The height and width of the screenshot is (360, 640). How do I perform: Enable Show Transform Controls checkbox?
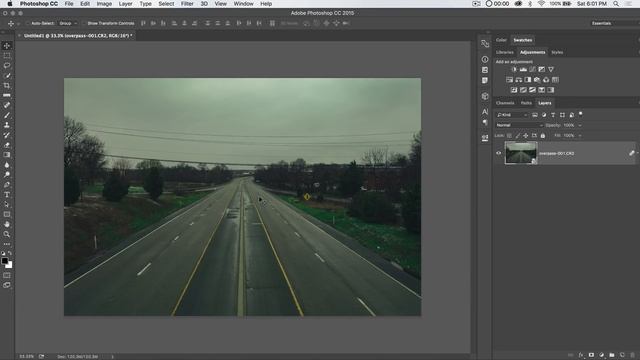(x=84, y=24)
